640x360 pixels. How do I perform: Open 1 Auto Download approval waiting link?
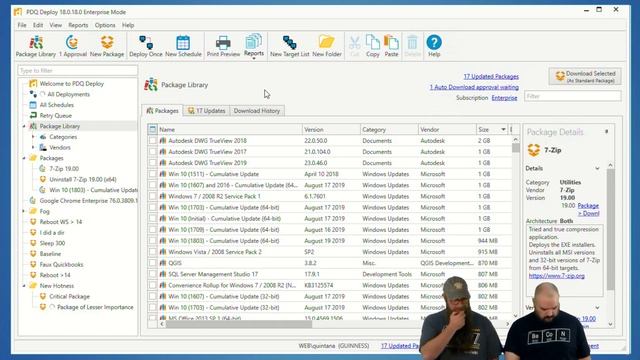coord(474,87)
